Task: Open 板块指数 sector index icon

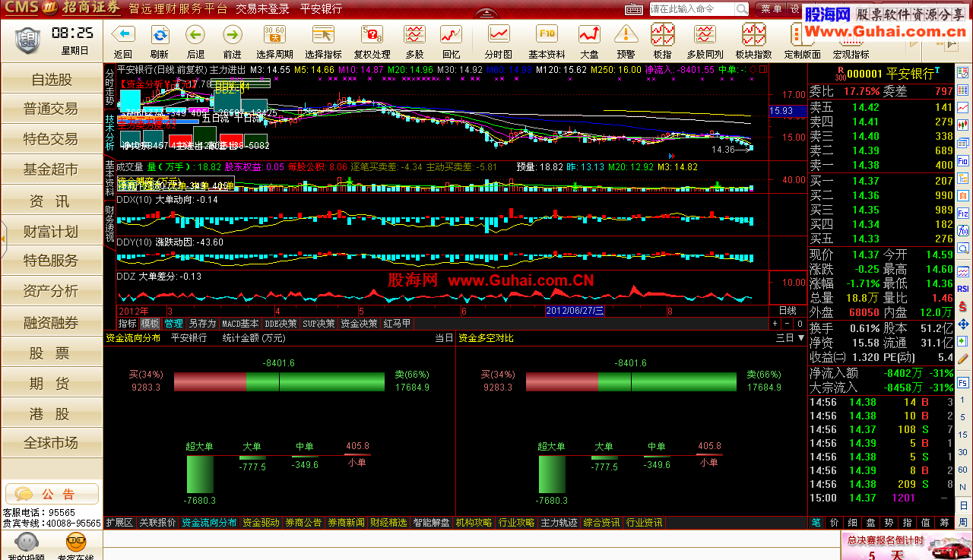Action: click(753, 34)
